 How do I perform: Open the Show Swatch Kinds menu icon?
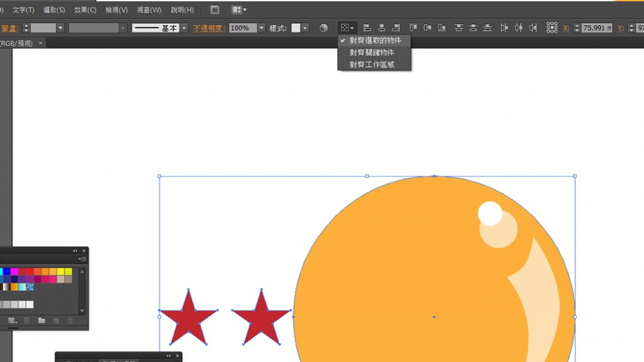pyautogui.click(x=13, y=320)
